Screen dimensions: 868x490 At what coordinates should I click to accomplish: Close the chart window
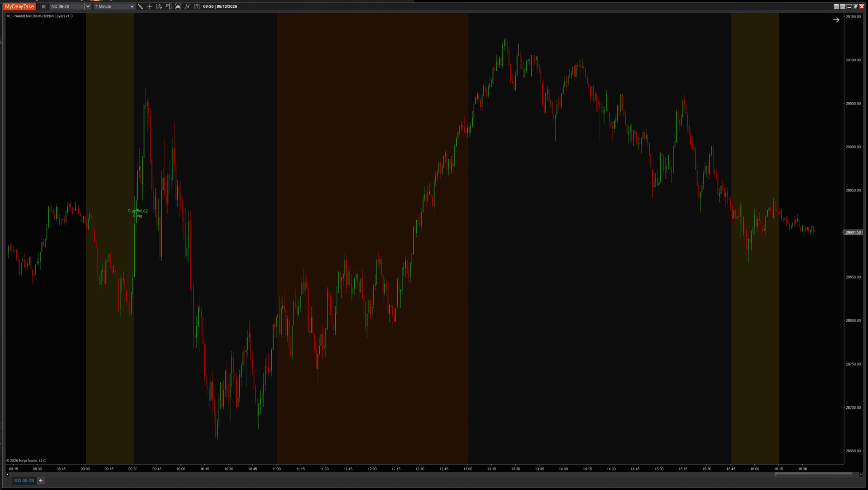click(x=862, y=6)
